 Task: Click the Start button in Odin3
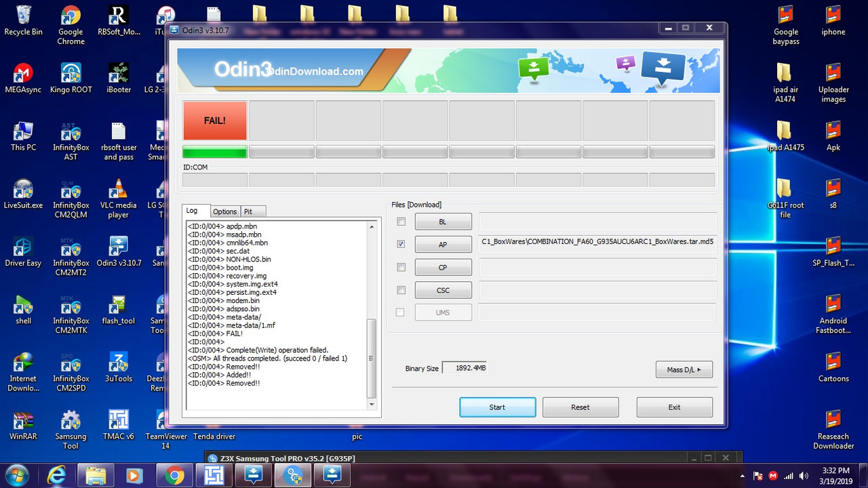[x=497, y=407]
